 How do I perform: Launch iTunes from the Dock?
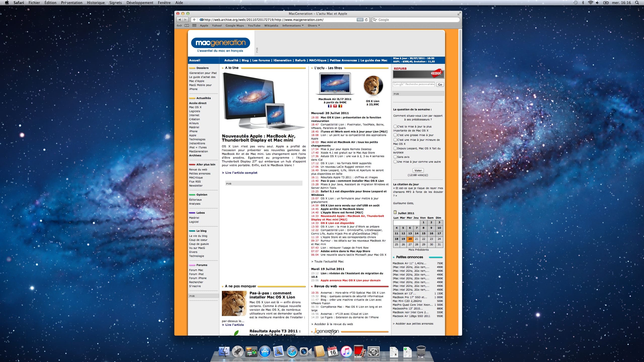(x=346, y=352)
